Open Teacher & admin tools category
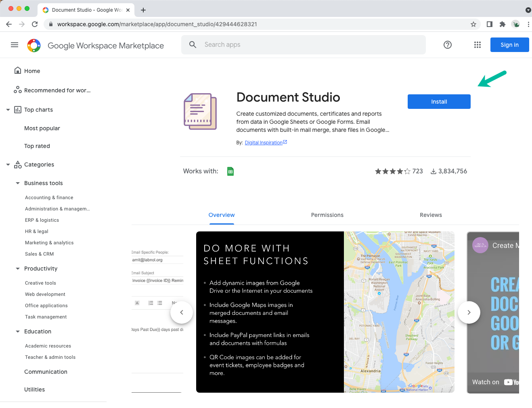This screenshot has width=532, height=408. click(50, 357)
